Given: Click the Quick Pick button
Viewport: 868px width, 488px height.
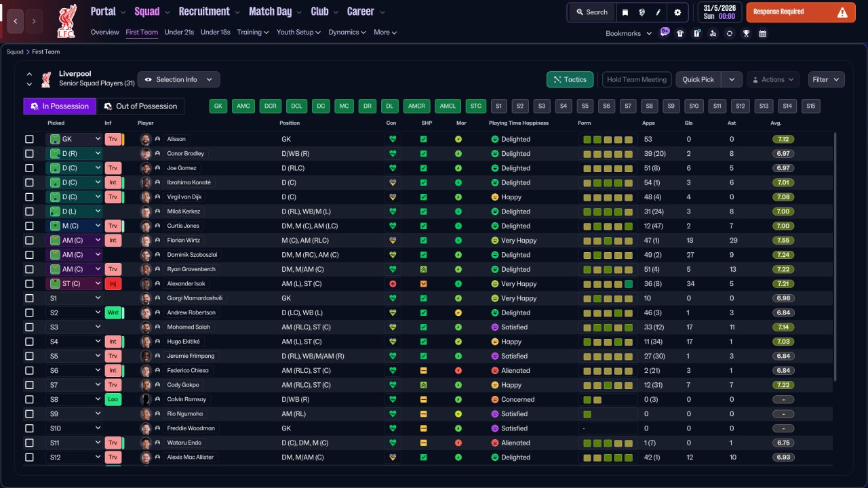Looking at the screenshot, I should coord(698,79).
